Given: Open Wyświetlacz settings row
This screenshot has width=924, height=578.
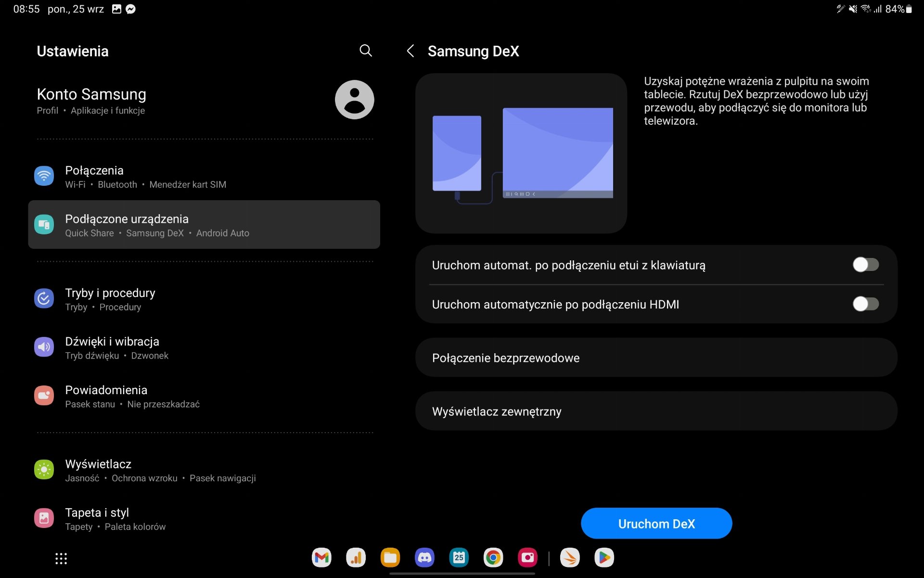Looking at the screenshot, I should coord(204,470).
